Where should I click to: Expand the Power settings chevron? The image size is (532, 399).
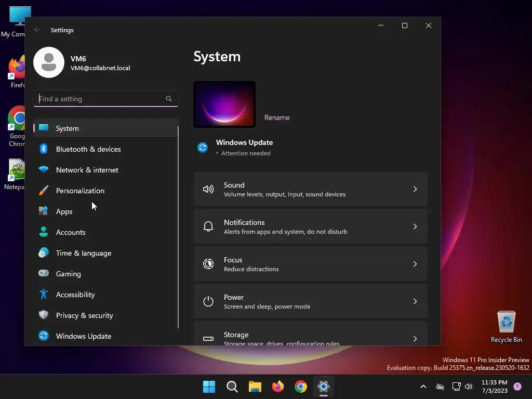click(x=415, y=301)
